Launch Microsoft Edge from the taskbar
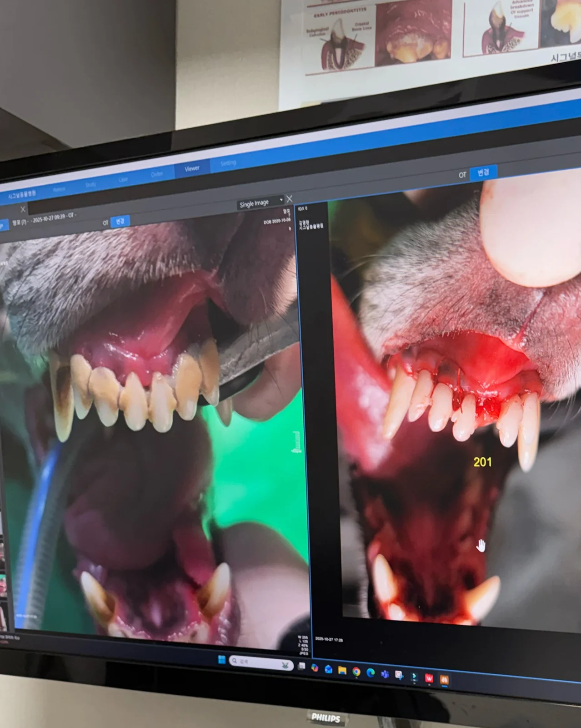The width and height of the screenshot is (581, 728). (x=371, y=673)
